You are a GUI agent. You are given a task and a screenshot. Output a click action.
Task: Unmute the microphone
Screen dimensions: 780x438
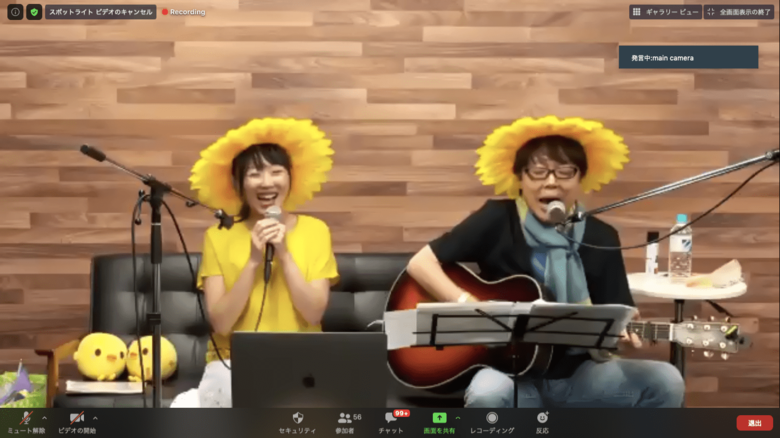pyautogui.click(x=26, y=423)
